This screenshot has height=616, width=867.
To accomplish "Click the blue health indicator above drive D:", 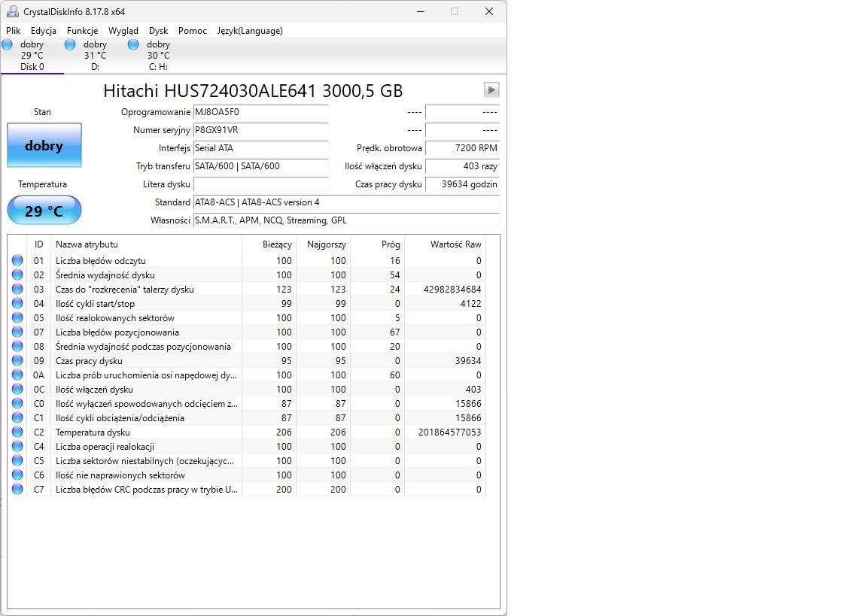I will click(71, 44).
